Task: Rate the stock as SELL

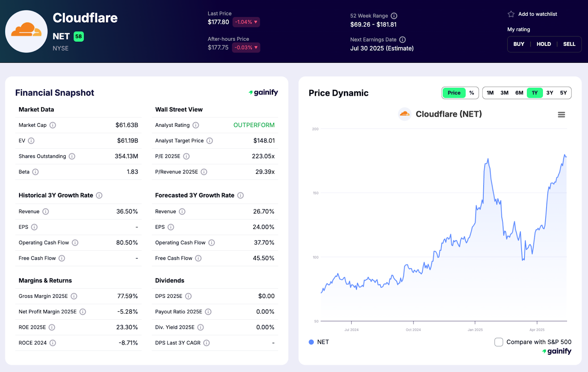Action: tap(569, 44)
